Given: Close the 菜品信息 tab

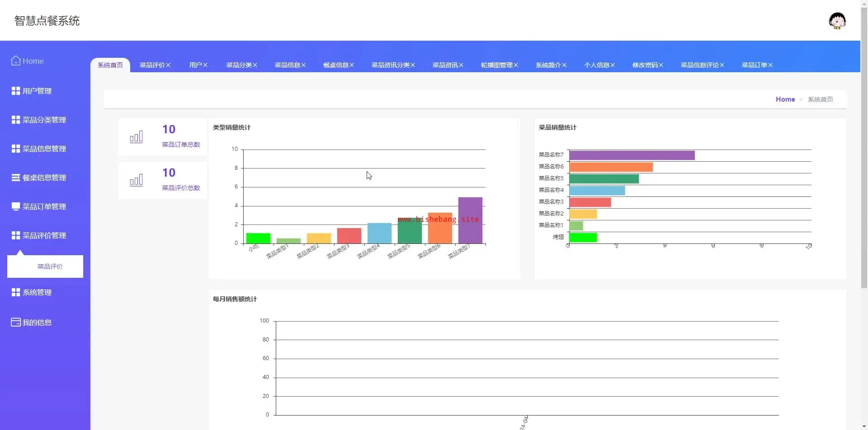Looking at the screenshot, I should click(303, 65).
